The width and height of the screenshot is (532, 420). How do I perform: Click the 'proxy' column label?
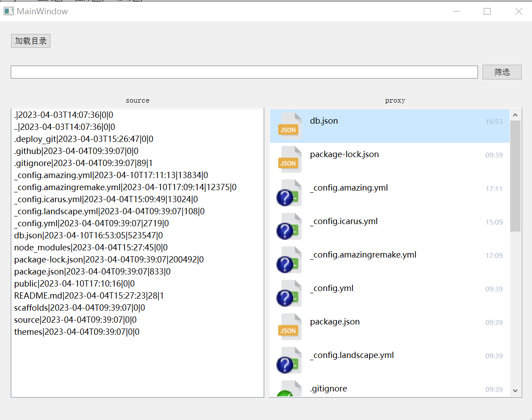tap(395, 100)
